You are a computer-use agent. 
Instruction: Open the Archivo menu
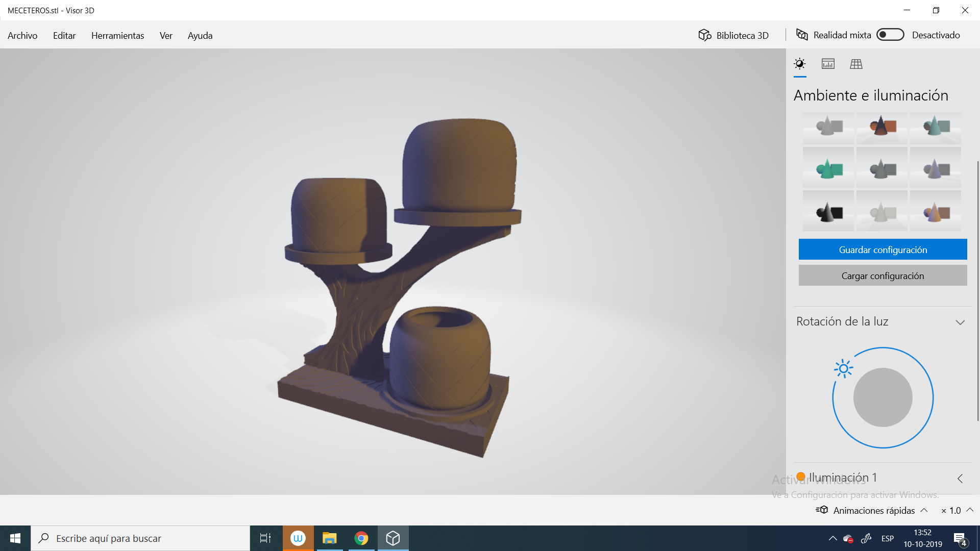[x=22, y=35]
